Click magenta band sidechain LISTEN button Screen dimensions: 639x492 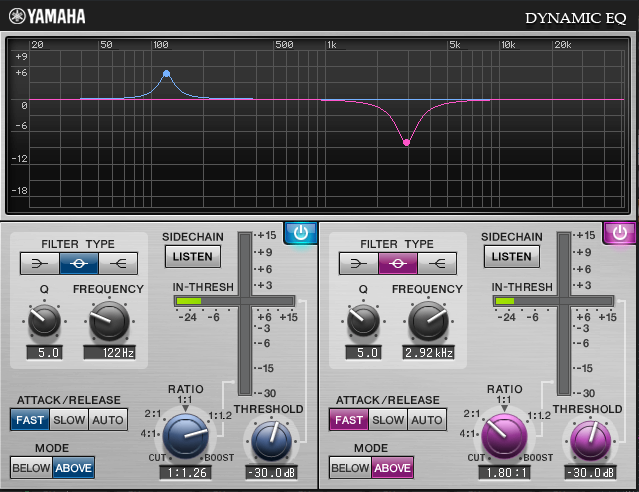(x=512, y=256)
